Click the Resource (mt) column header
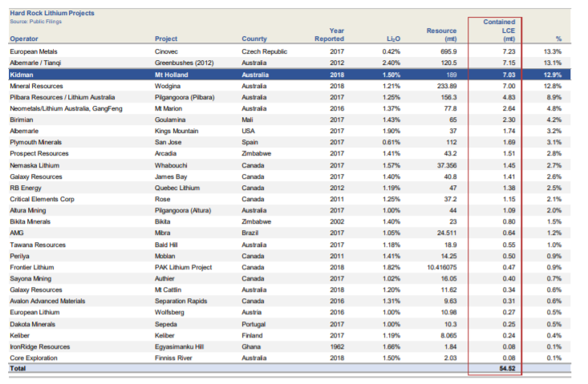Screen dimensions: 588x384 coord(441,34)
